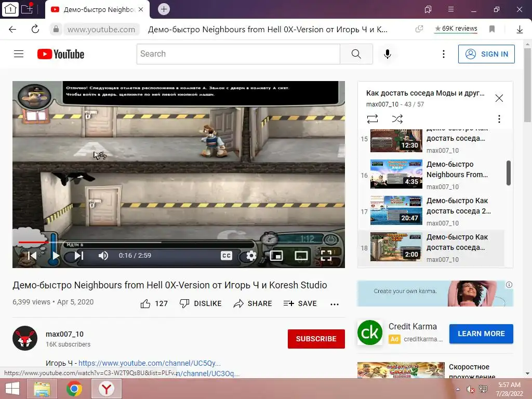The width and height of the screenshot is (532, 399).
Task: Skip to the next video
Action: [79, 256]
